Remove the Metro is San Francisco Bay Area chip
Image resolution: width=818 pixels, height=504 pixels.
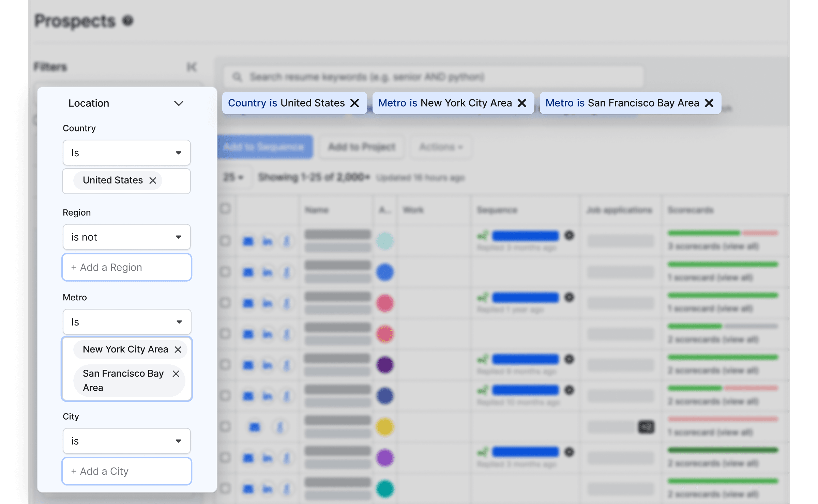(x=709, y=103)
